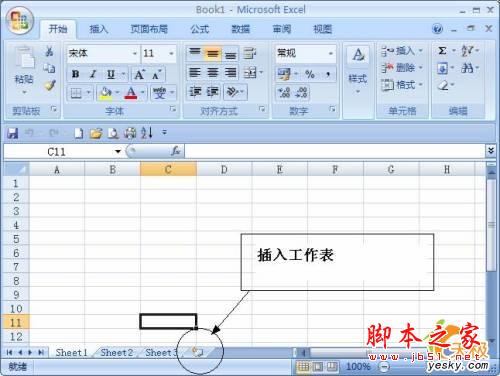Increase indent of cell content
The height and width of the screenshot is (376, 500).
pos(213,92)
